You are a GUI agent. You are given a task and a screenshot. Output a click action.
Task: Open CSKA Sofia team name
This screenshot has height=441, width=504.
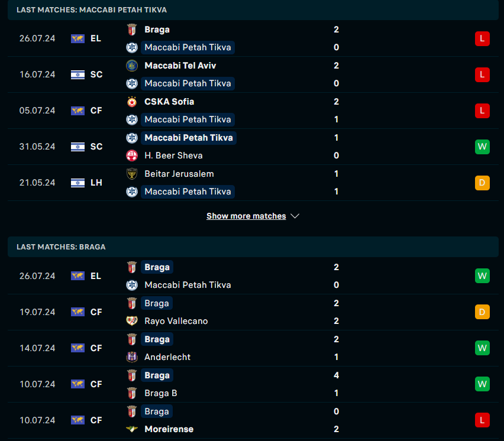click(x=169, y=102)
